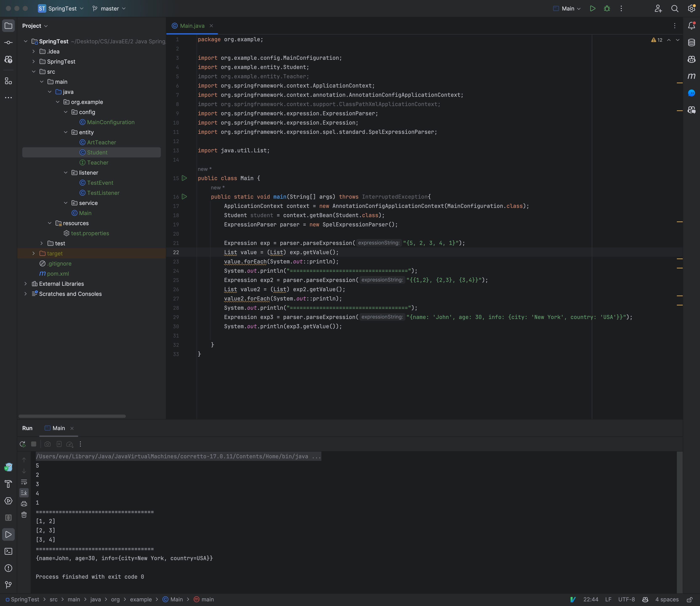Change UTF-8 file encoding
The height and width of the screenshot is (606, 700).
(x=627, y=599)
